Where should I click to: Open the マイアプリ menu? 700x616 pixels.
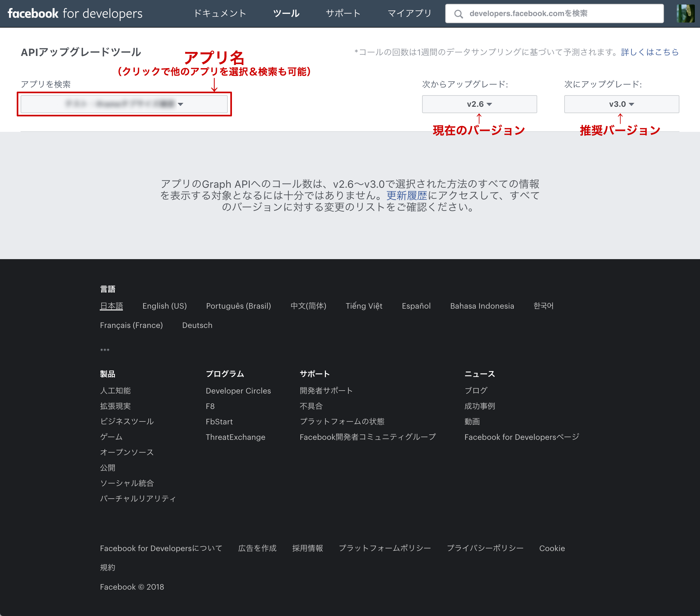pos(409,14)
